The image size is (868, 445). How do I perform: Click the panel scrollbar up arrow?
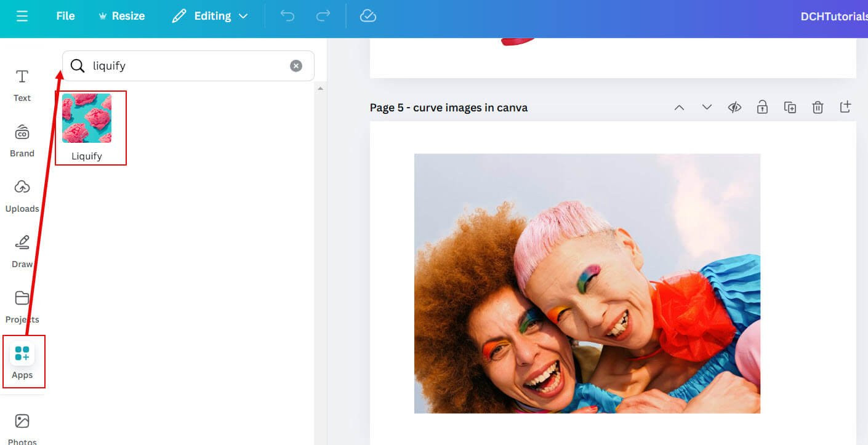point(319,89)
